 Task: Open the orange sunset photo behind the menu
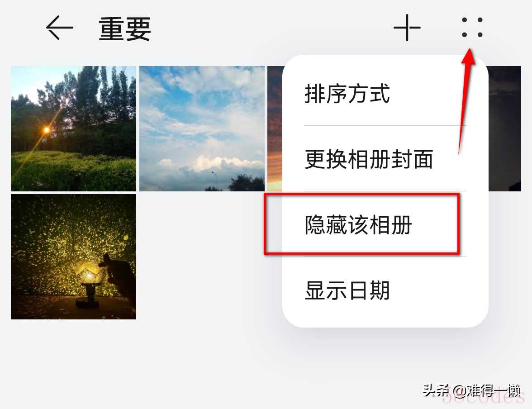(x=275, y=128)
